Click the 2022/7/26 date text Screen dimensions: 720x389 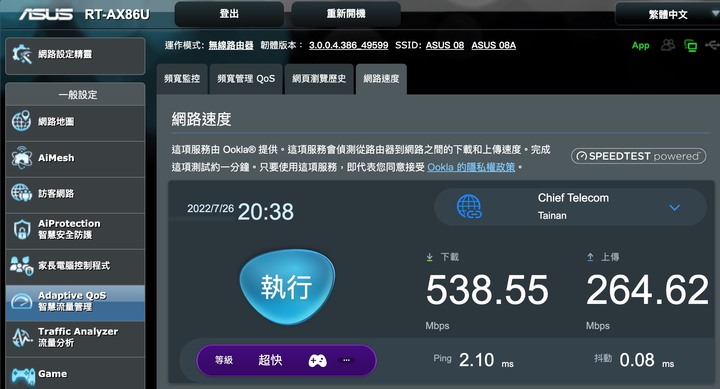coord(210,209)
